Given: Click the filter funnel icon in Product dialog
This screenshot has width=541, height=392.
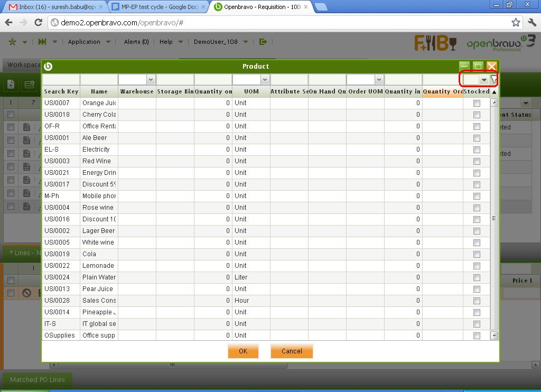Looking at the screenshot, I should point(494,79).
